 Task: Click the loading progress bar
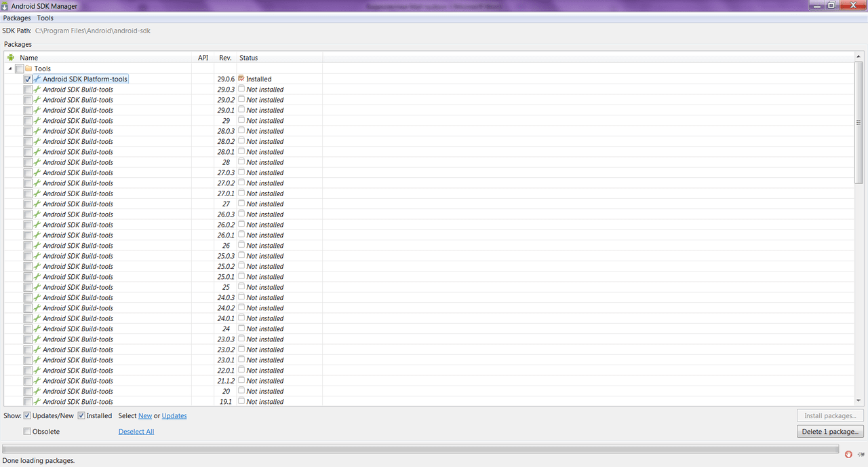click(x=420, y=449)
